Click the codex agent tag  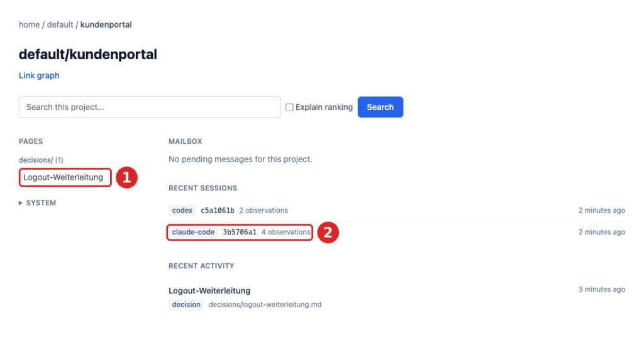pyautogui.click(x=182, y=210)
